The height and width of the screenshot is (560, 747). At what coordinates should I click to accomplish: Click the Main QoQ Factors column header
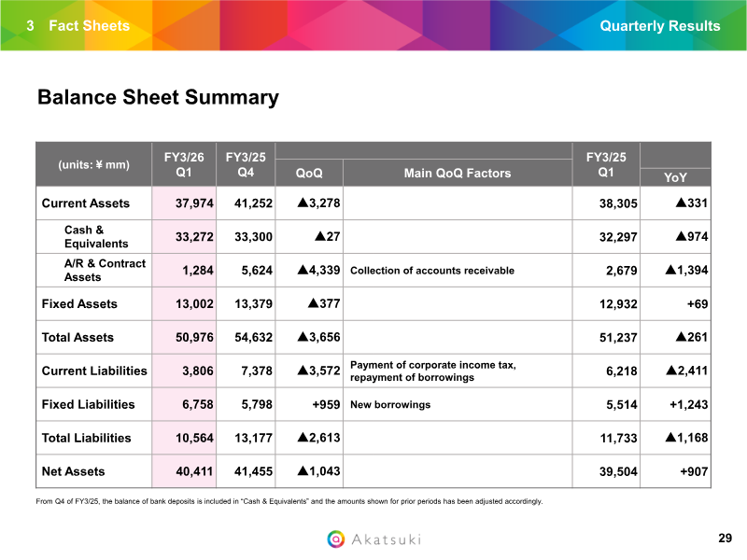(x=458, y=173)
